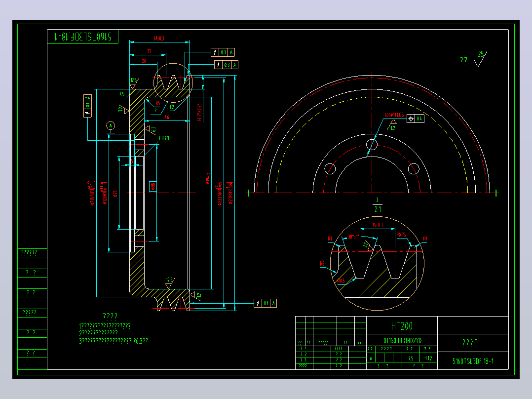Click the 38°±1° groove angle dimension
The width and height of the screenshot is (532, 399).
[353, 237]
